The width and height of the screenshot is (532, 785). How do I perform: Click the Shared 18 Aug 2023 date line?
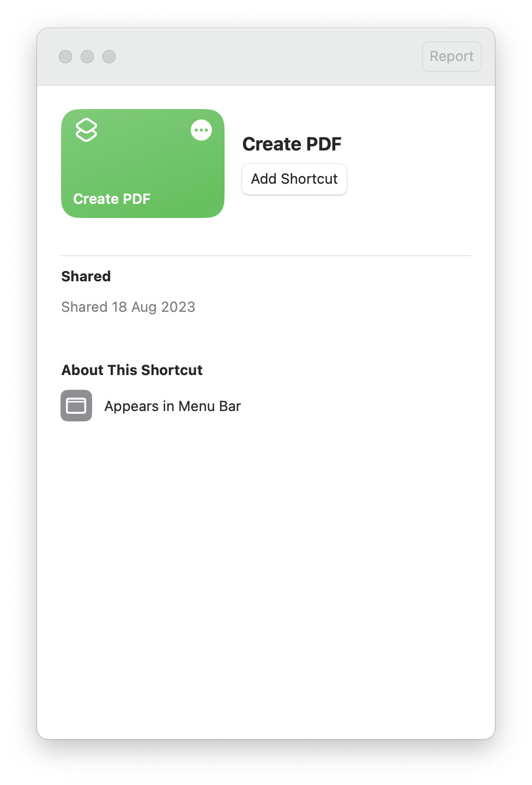(x=128, y=307)
